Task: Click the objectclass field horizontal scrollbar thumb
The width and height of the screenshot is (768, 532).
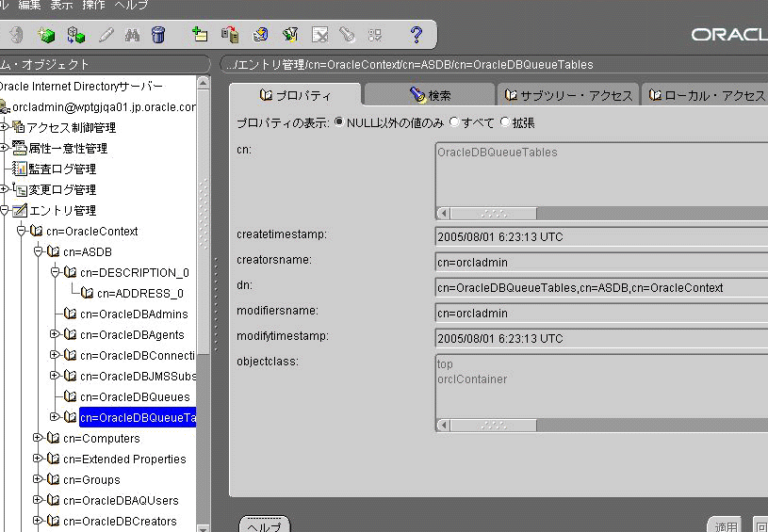Action: pyautogui.click(x=494, y=426)
